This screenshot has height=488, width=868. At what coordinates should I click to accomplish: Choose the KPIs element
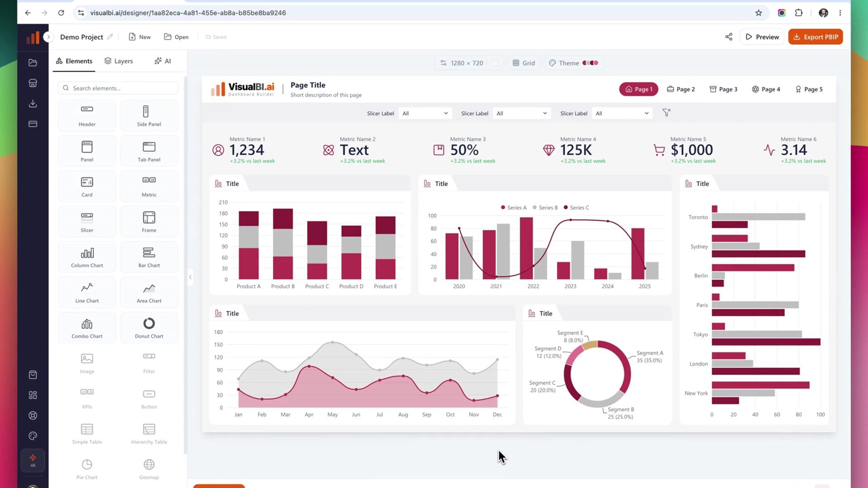pos(87,398)
